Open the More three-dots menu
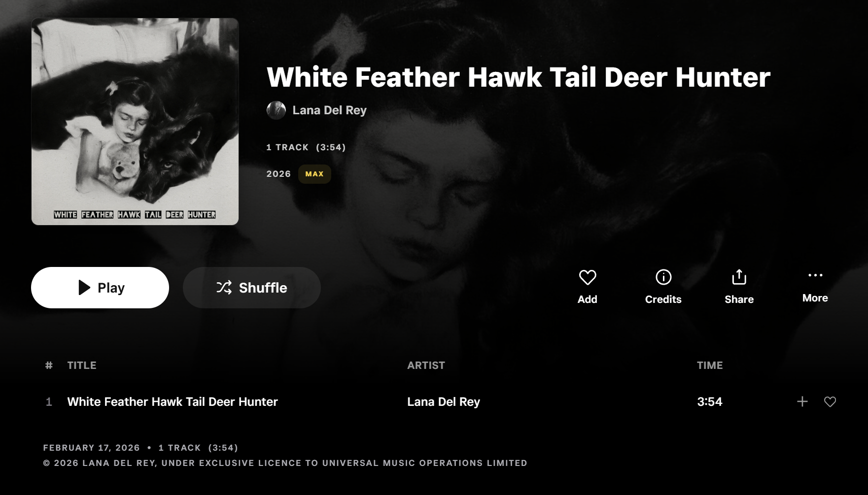Viewport: 868px width, 495px height. (x=815, y=275)
